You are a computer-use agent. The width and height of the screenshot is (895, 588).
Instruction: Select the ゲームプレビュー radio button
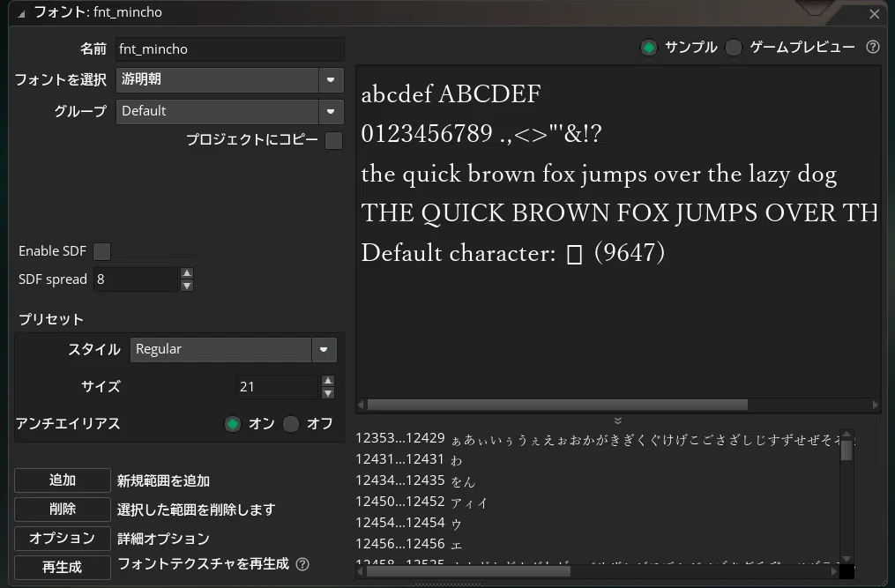(734, 48)
